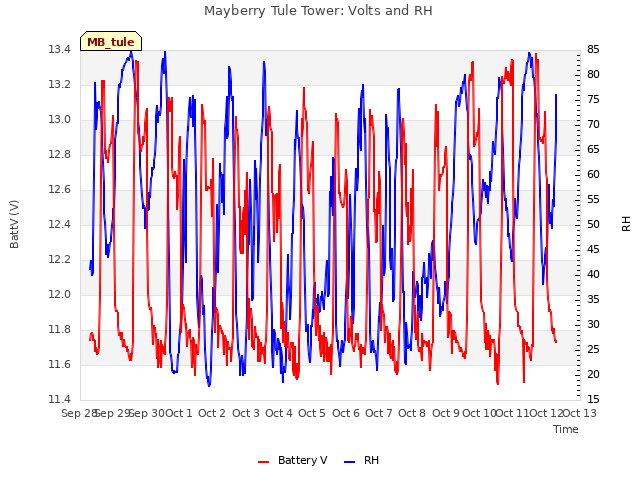Click the 35 RH tick label
This screenshot has height=480, width=640.
click(x=593, y=300)
